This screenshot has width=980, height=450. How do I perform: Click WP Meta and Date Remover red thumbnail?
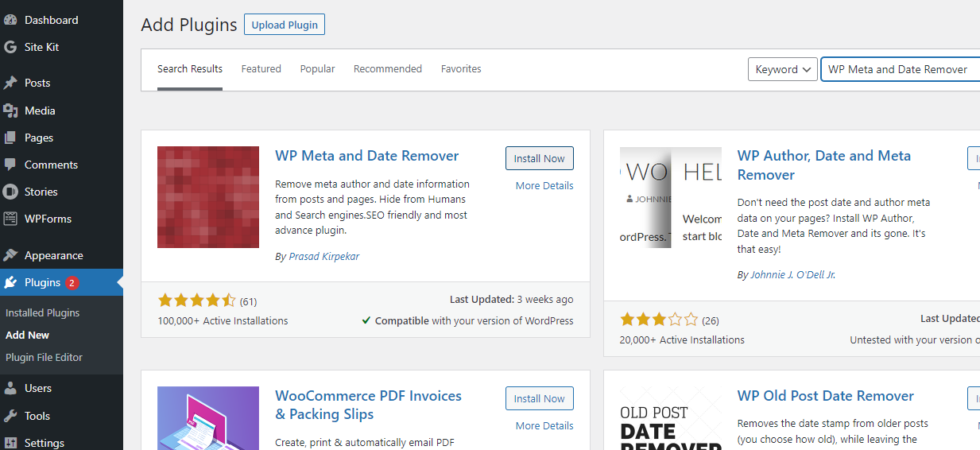[208, 197]
